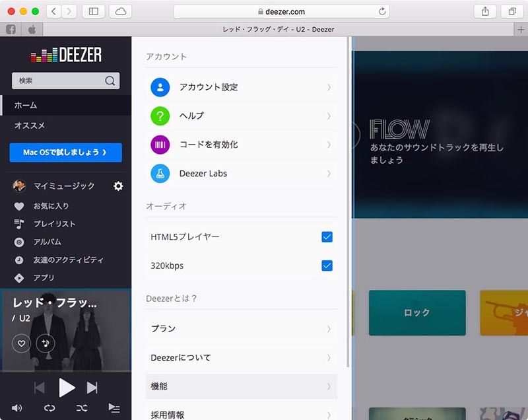This screenshot has height=420, width=528.
Task: Click the disc icon beside アルバム
Action: [19, 242]
